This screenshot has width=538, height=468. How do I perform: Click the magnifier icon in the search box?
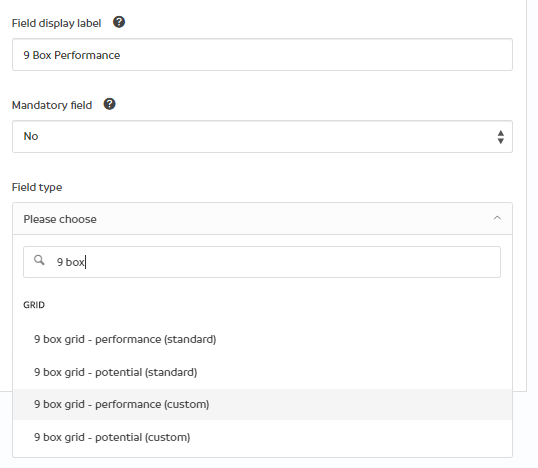click(x=39, y=260)
